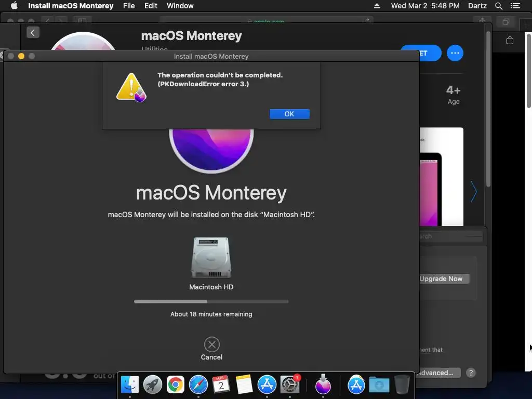Click the Safari address bar
The height and width of the screenshot is (399, 532).
[x=267, y=21]
